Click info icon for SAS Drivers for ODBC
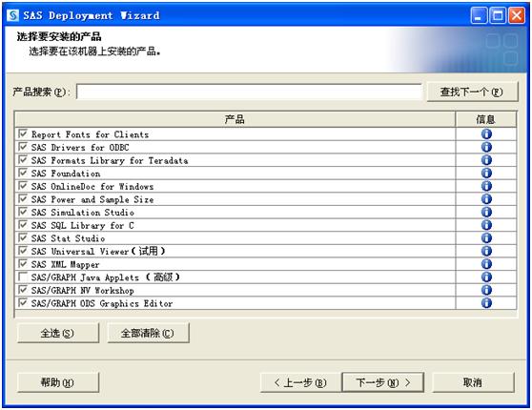This screenshot has width=532, height=410. [x=486, y=147]
